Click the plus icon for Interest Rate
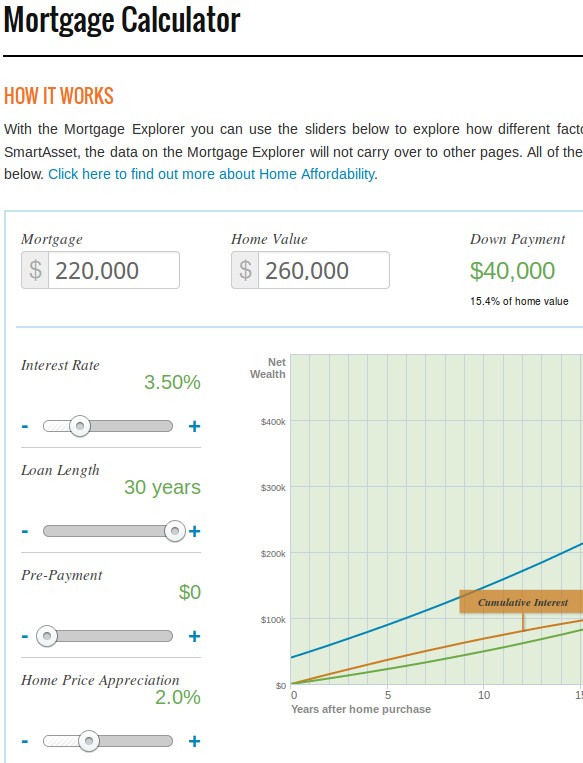Image resolution: width=583 pixels, height=763 pixels. point(194,426)
